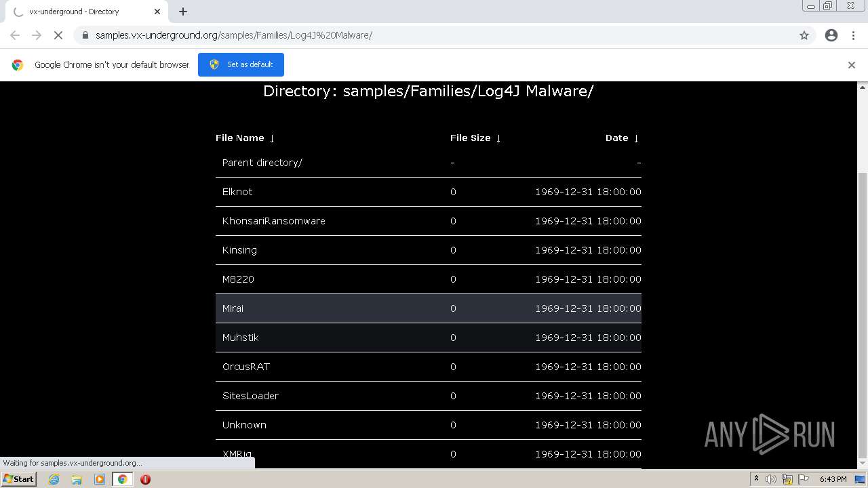Viewport: 868px width, 488px height.
Task: Stop loading the page
Action: pyautogui.click(x=58, y=35)
